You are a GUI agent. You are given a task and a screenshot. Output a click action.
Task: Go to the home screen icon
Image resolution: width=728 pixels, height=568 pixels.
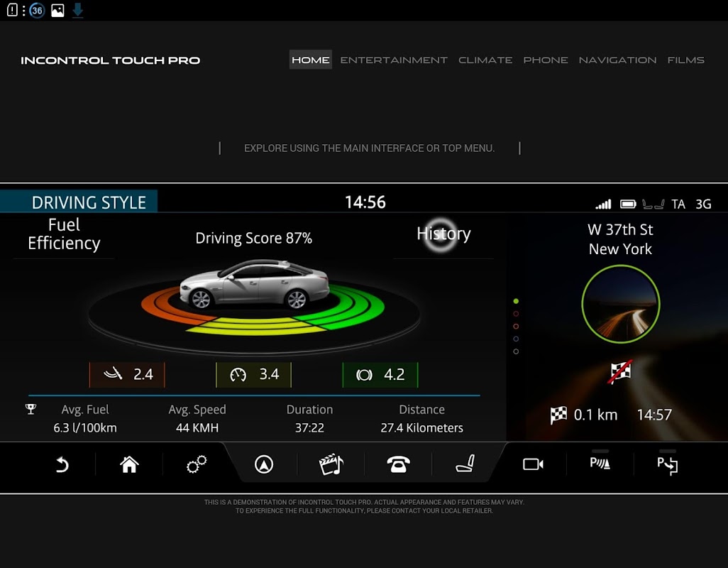click(x=129, y=464)
